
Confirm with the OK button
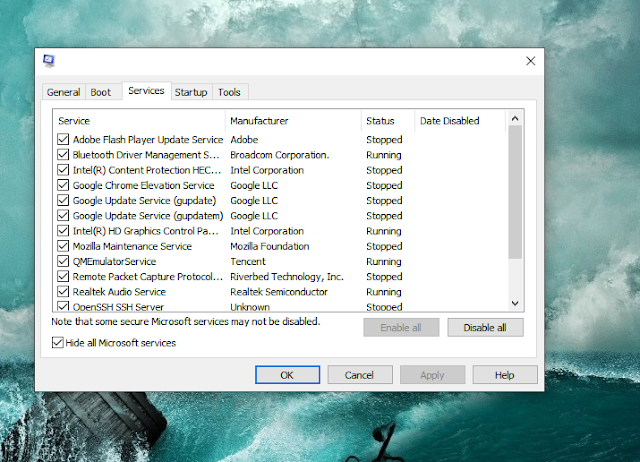[287, 375]
